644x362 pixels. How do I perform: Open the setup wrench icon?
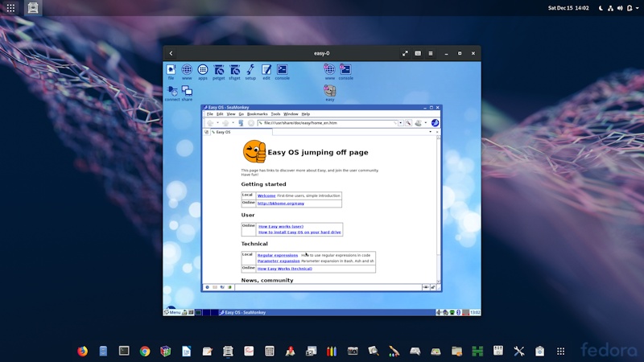(250, 72)
